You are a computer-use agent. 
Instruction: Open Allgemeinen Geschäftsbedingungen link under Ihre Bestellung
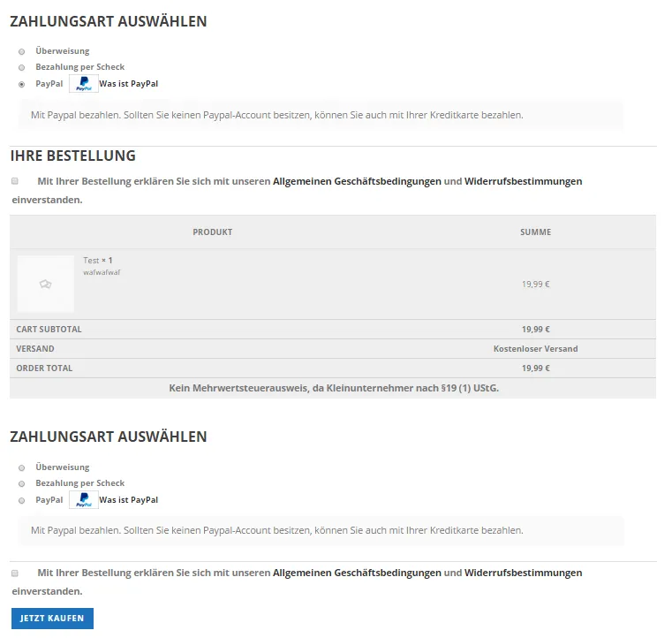pyautogui.click(x=357, y=181)
